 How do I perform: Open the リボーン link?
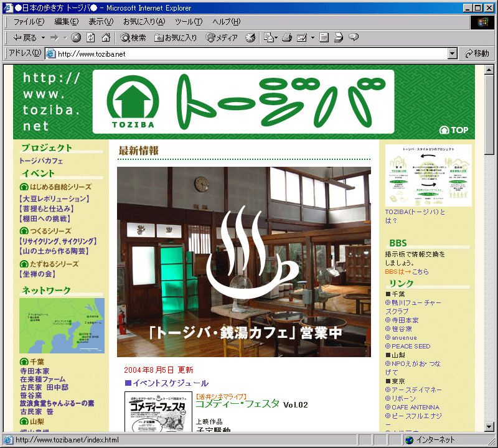point(400,398)
